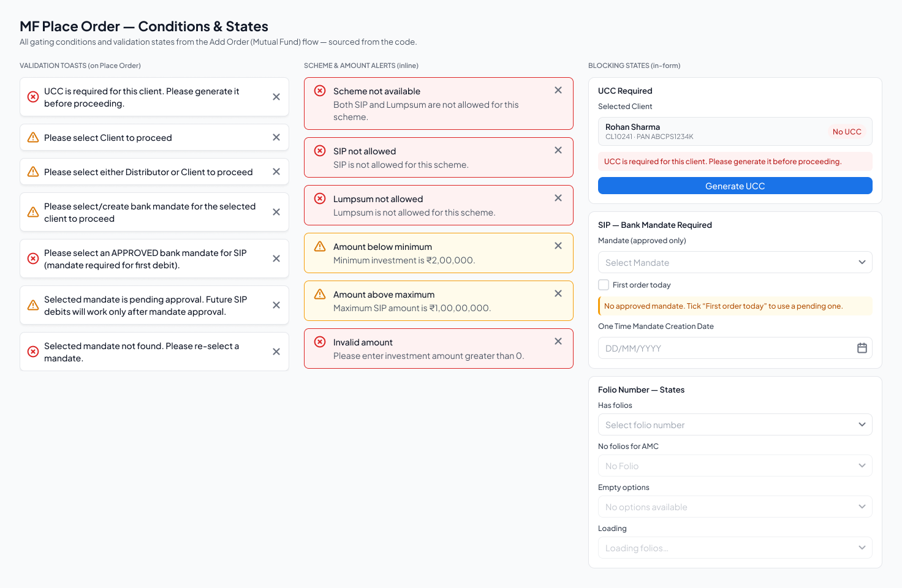Click warning icon on 'mandate is pending approval'

point(33,305)
